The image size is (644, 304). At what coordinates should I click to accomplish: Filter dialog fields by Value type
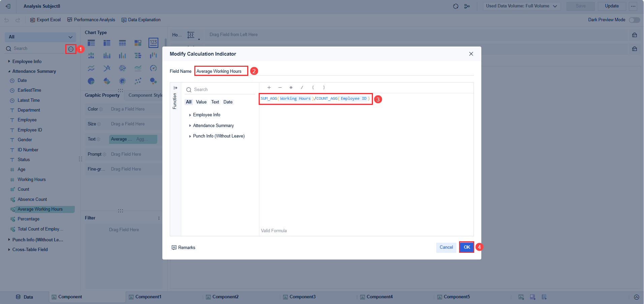point(201,102)
